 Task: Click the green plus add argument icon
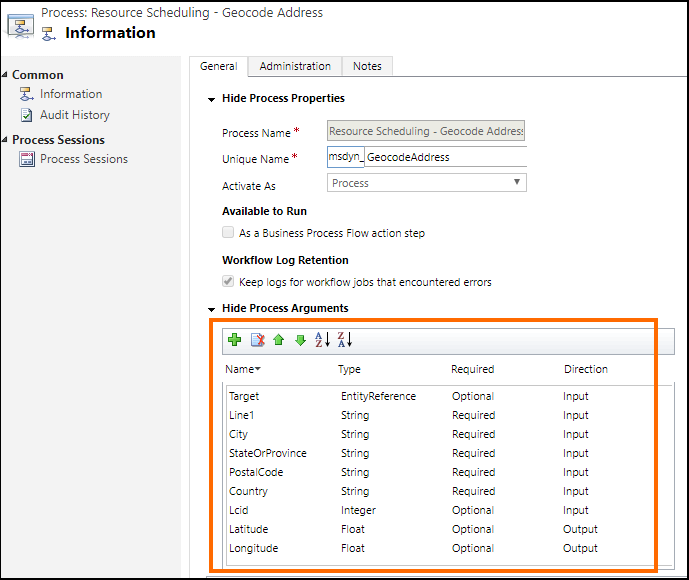(x=235, y=340)
